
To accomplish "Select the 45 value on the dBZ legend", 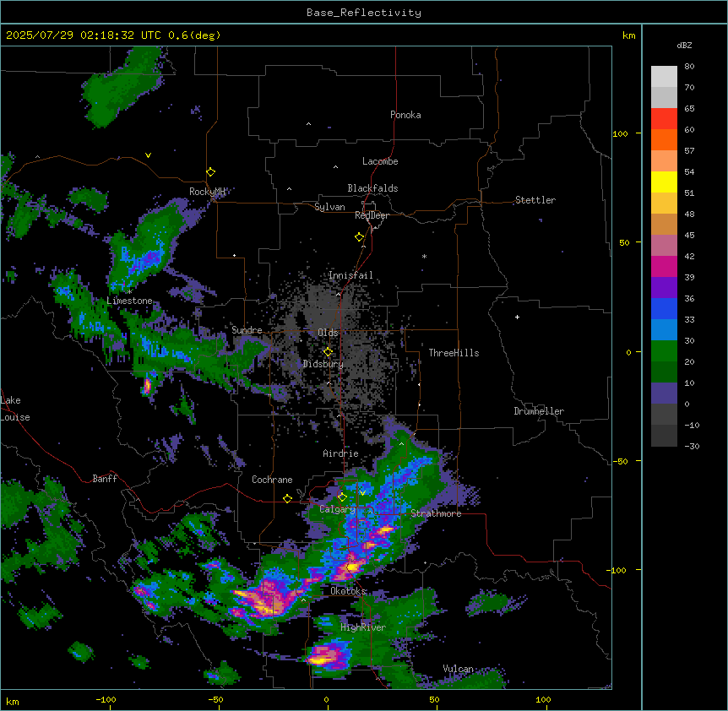I will pyautogui.click(x=689, y=236).
